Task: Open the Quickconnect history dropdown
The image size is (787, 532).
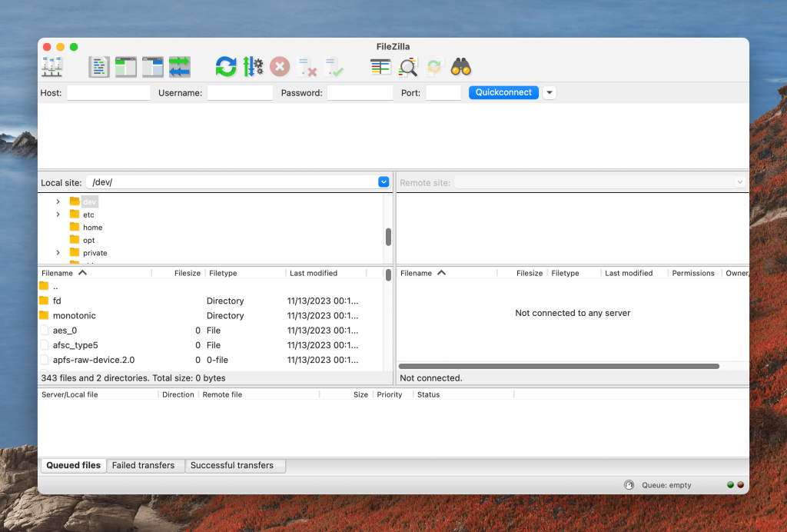Action: click(x=548, y=92)
